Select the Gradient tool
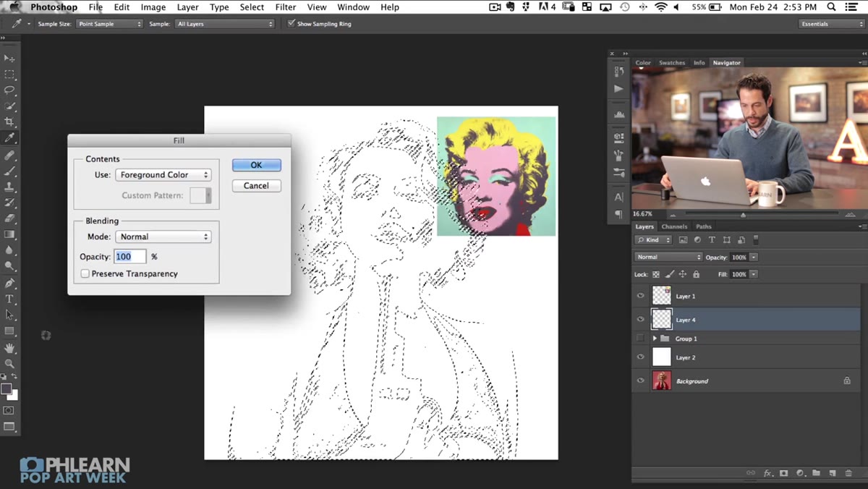868x489 pixels. click(9, 234)
